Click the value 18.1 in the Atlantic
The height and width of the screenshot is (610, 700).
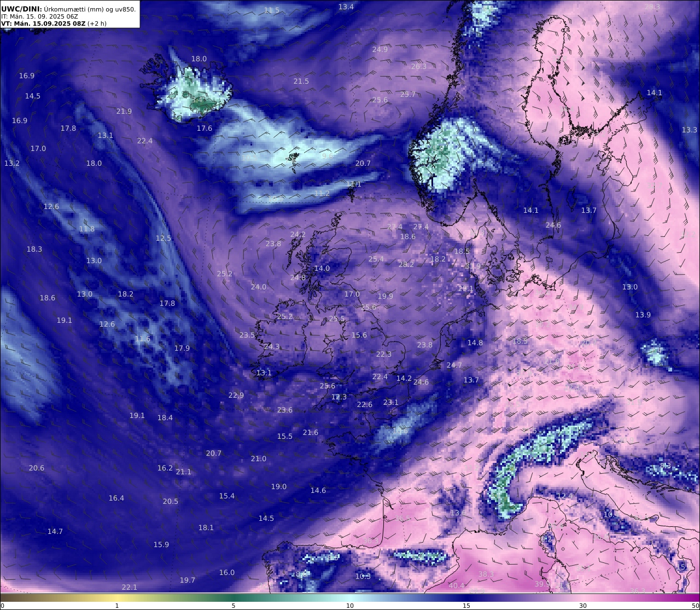(206, 527)
